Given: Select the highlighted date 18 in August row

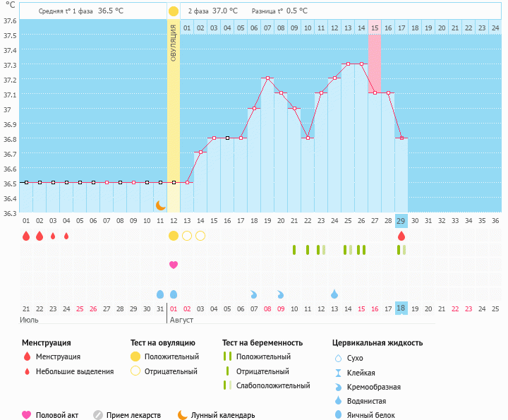Looking at the screenshot, I should pyautogui.click(x=401, y=308).
